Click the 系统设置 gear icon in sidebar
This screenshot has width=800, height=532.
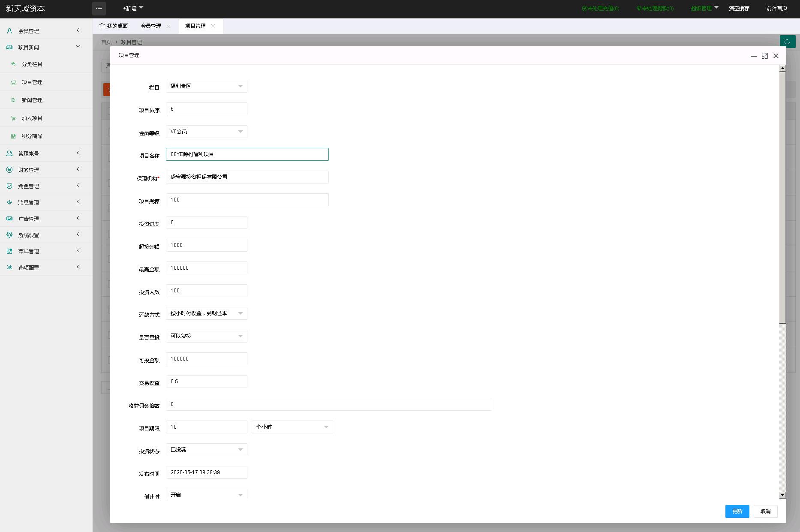[9, 235]
